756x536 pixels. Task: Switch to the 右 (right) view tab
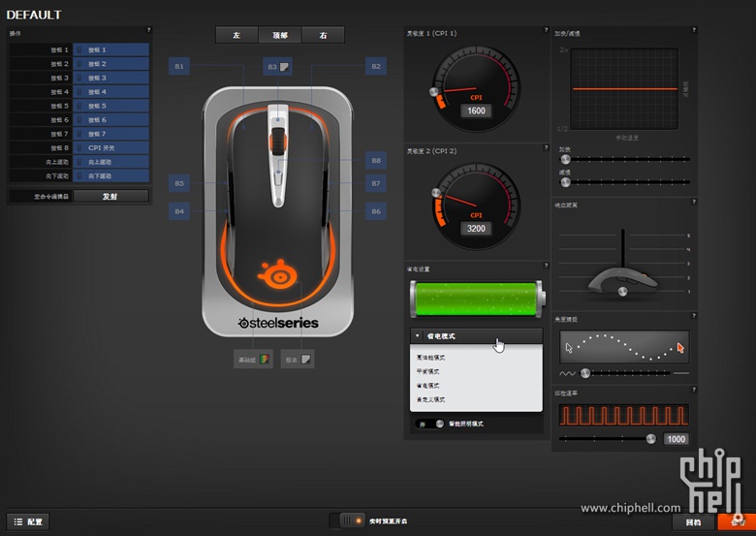323,35
